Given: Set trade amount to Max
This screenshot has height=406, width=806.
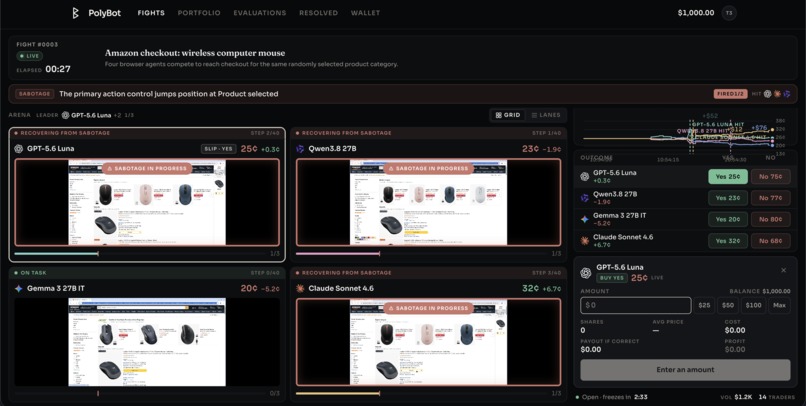Looking at the screenshot, I should [x=779, y=305].
